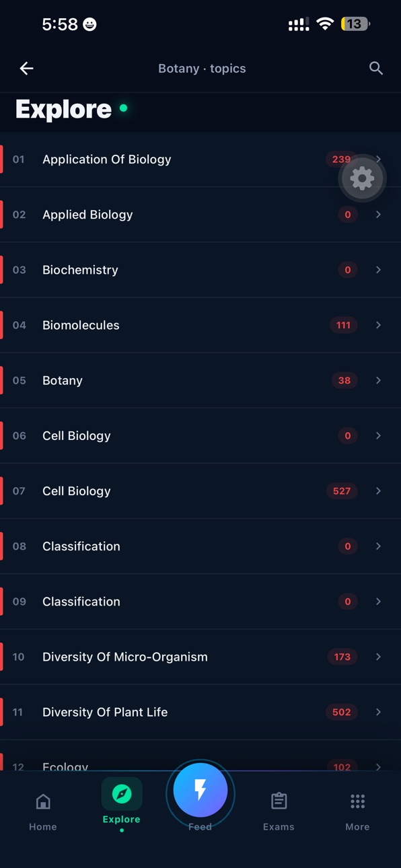The width and height of the screenshot is (401, 868).
Task: Tap the battery indicator in status bar
Action: (355, 24)
